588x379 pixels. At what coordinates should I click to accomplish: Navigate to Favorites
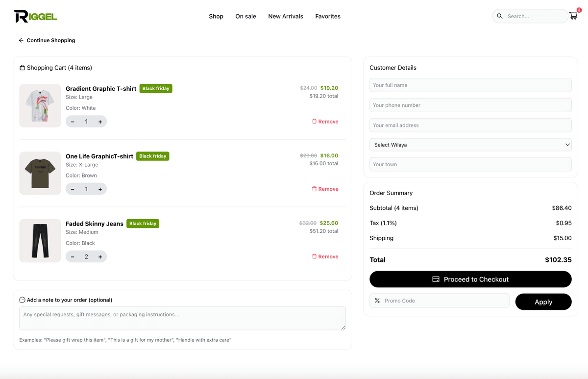[328, 16]
